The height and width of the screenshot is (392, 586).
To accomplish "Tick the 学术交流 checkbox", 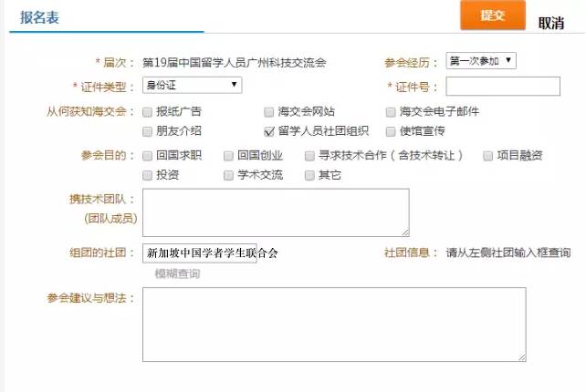I will [228, 175].
